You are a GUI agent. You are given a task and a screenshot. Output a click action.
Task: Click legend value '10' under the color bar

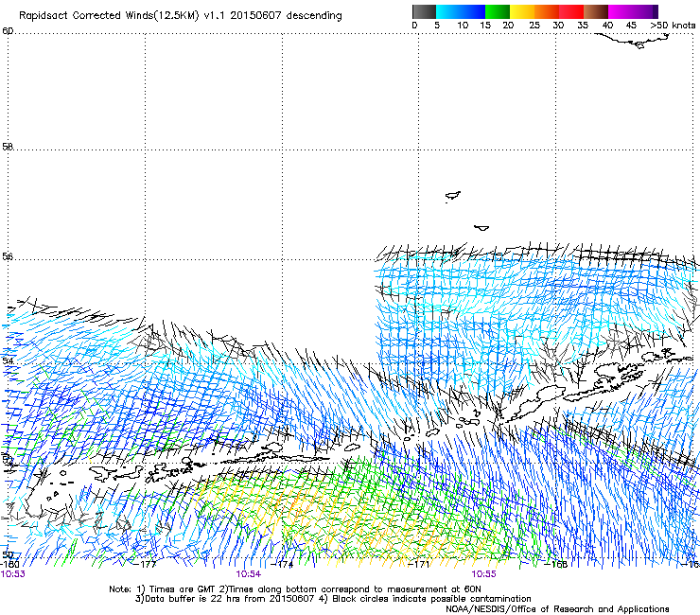tap(463, 26)
